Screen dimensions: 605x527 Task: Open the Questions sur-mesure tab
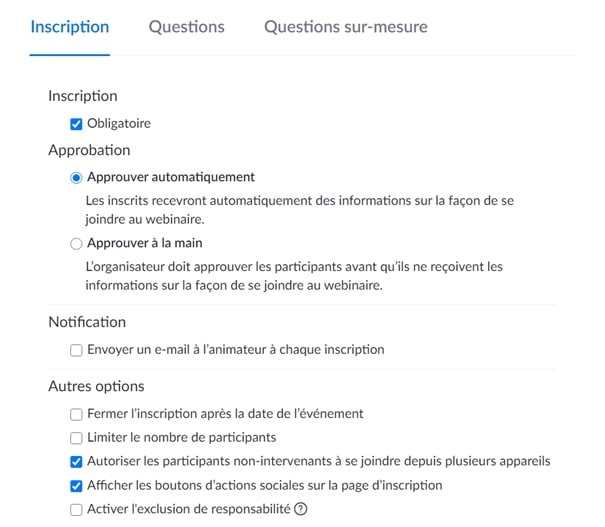point(346,27)
